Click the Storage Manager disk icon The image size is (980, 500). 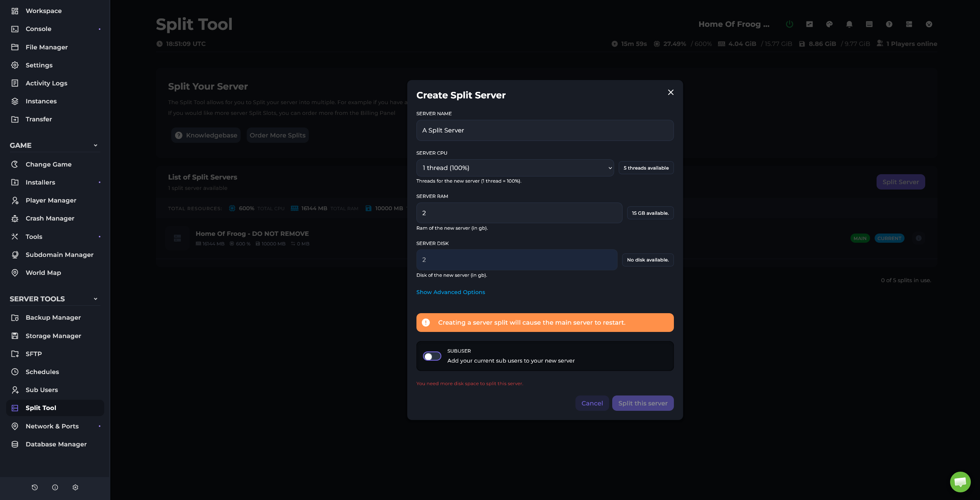click(x=15, y=336)
